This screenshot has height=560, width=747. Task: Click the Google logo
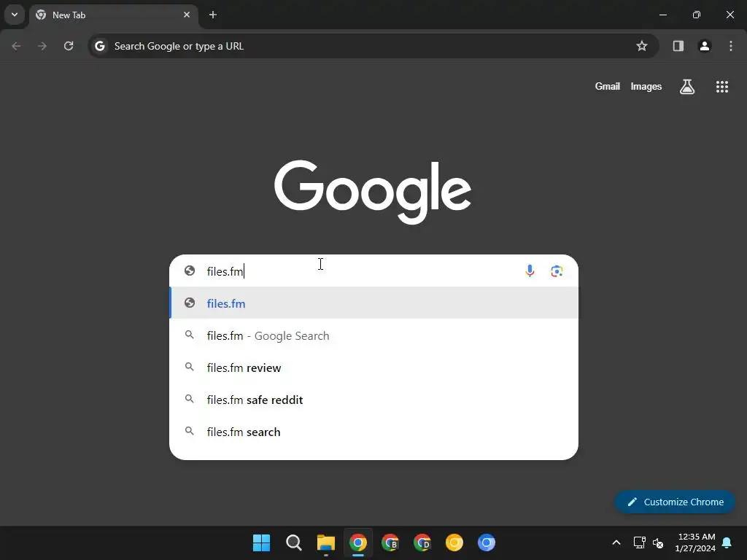coord(373,192)
